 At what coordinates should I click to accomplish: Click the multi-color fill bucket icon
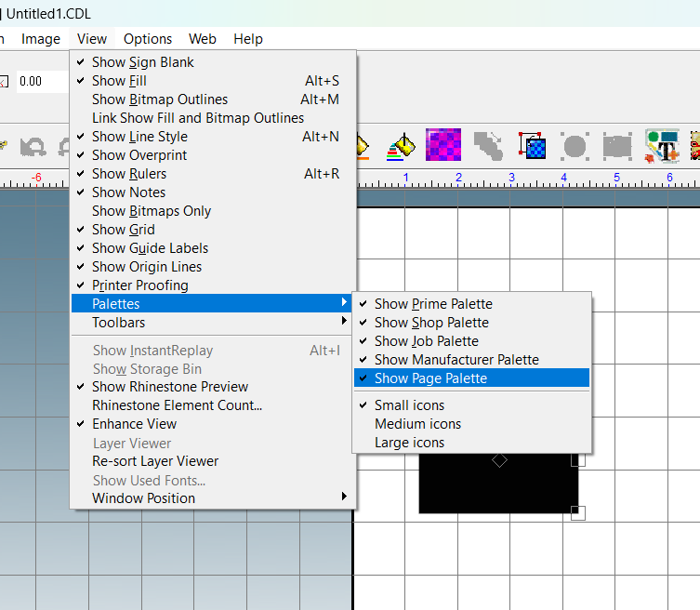tap(401, 146)
